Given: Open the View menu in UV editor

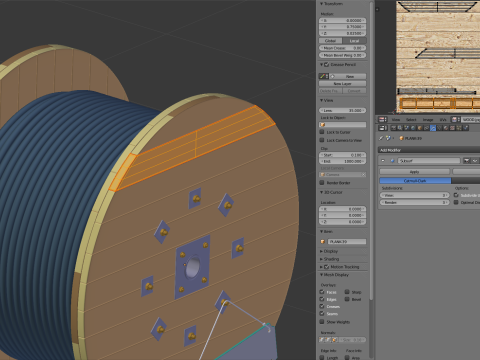Looking at the screenshot, I should coord(396,119).
